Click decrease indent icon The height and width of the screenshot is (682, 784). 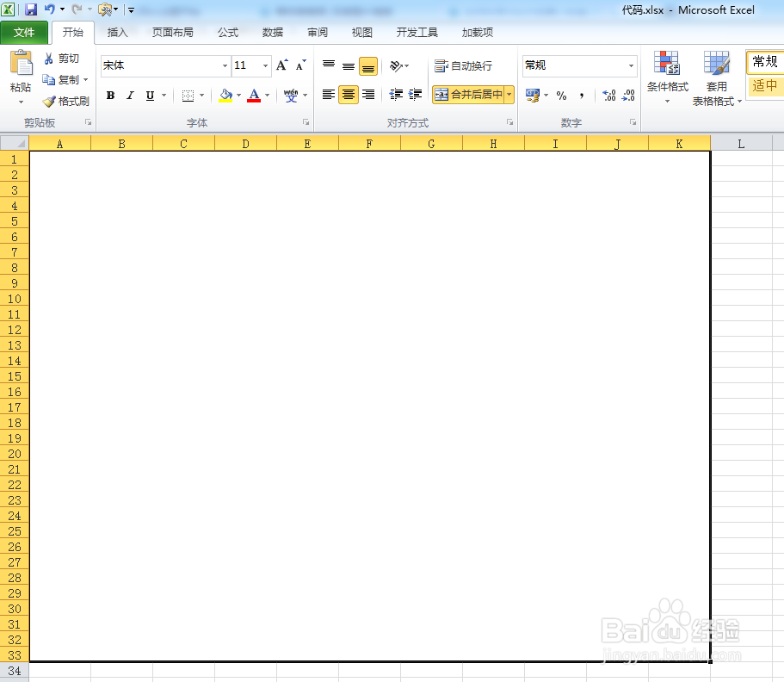[396, 94]
